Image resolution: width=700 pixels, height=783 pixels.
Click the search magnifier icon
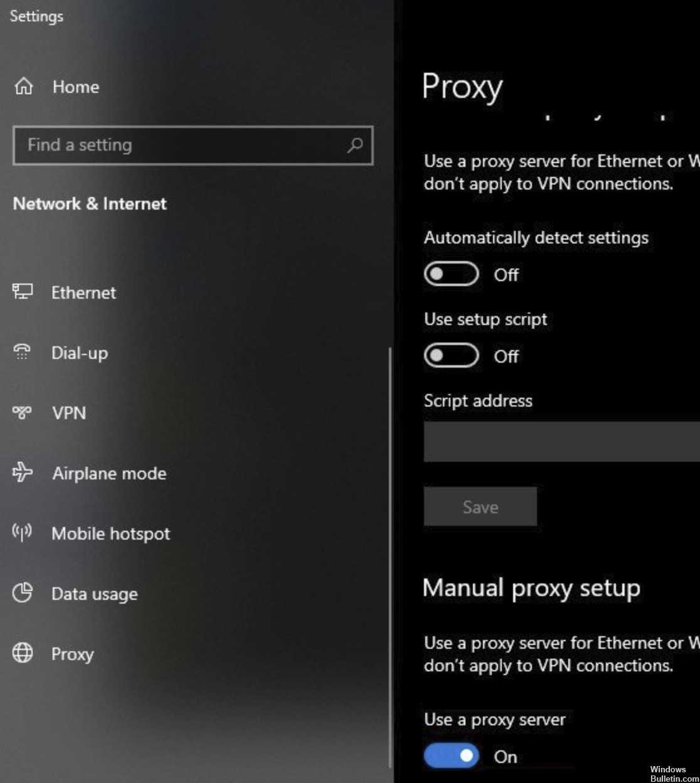click(x=355, y=146)
